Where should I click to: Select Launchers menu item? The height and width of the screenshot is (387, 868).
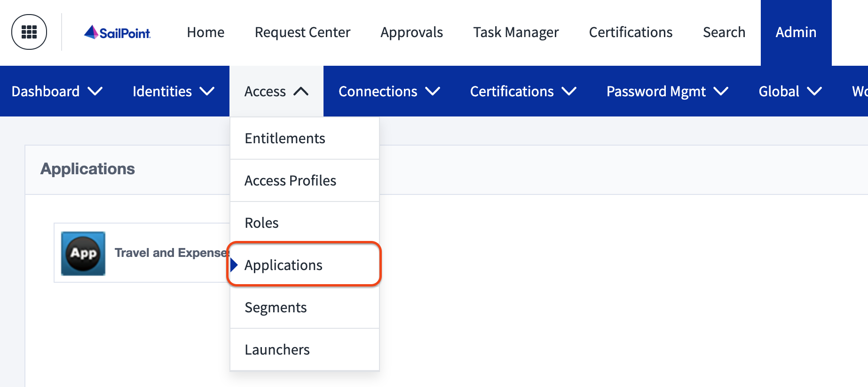pos(277,350)
